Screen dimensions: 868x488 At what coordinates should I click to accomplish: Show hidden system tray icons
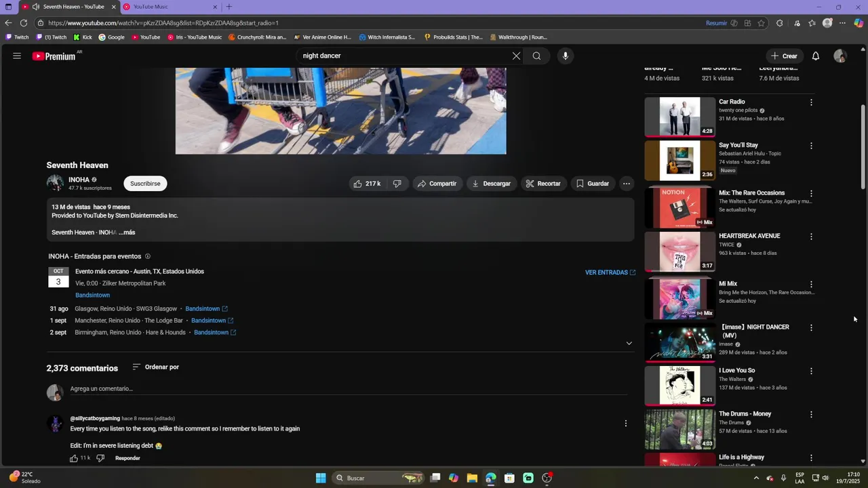(756, 479)
